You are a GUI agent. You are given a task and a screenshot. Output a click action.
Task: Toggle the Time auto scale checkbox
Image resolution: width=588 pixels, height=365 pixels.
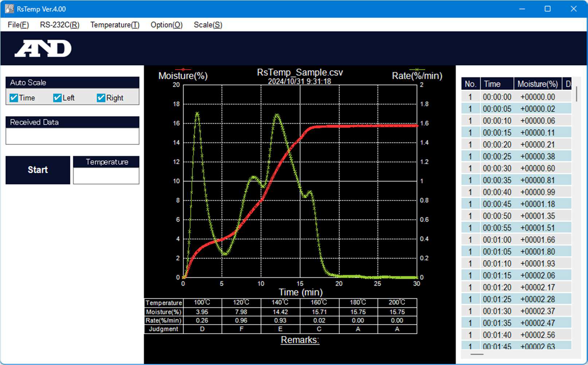(14, 98)
